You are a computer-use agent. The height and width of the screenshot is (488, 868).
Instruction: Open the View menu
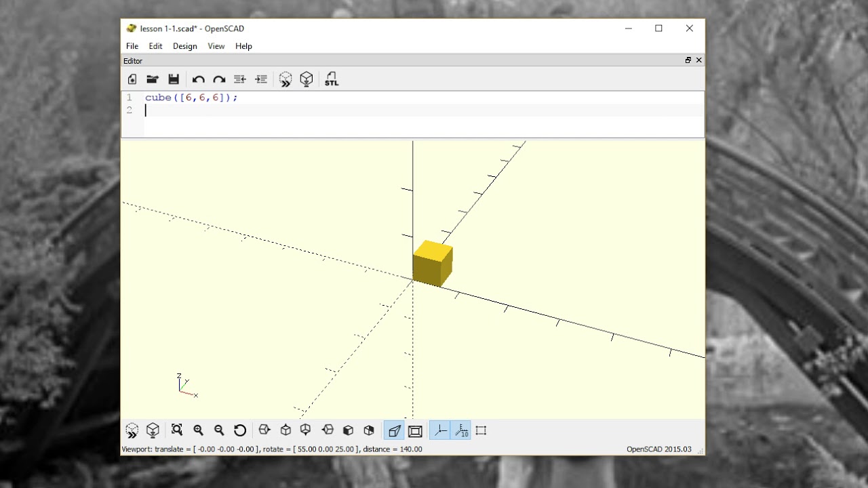216,46
